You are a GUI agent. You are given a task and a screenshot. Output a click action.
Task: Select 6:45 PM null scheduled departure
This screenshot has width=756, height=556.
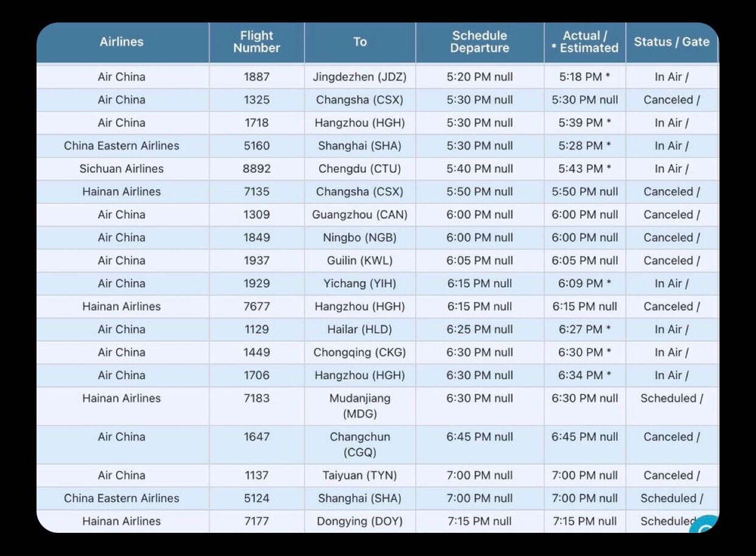point(480,437)
